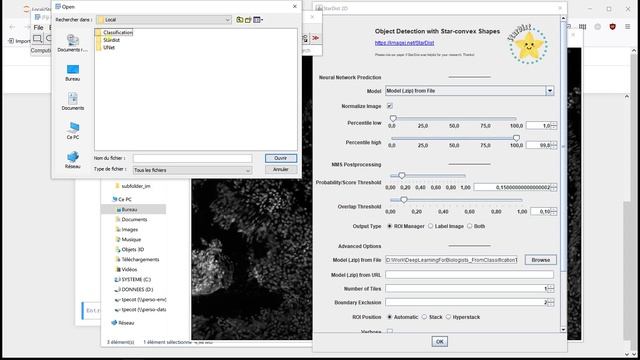Click the Percentile high value stepper arrows
640x360 pixels.
coord(553,145)
